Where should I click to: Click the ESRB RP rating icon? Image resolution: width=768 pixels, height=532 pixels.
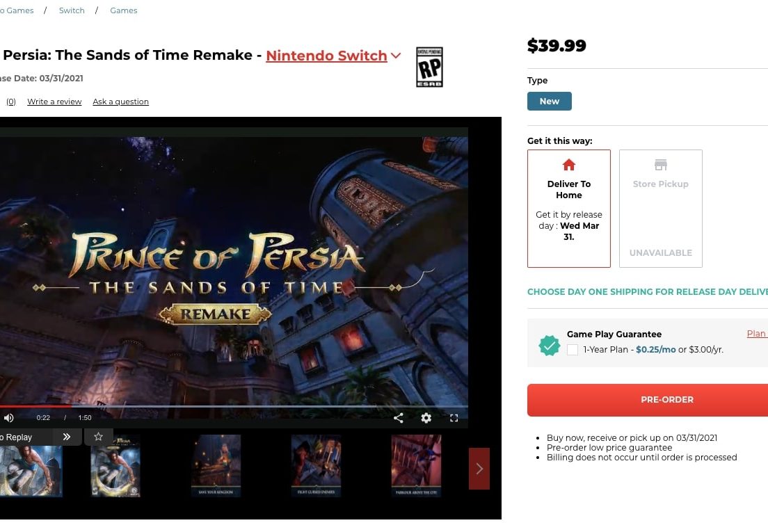pos(429,67)
